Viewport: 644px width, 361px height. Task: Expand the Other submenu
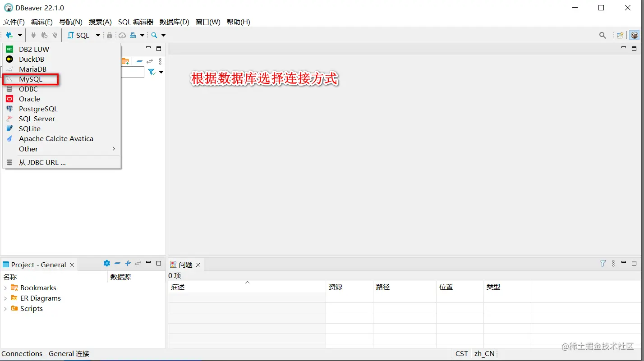click(62, 149)
